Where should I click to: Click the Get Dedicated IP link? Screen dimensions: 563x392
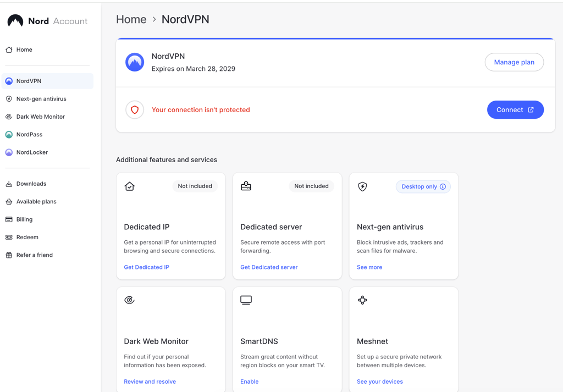(x=146, y=267)
